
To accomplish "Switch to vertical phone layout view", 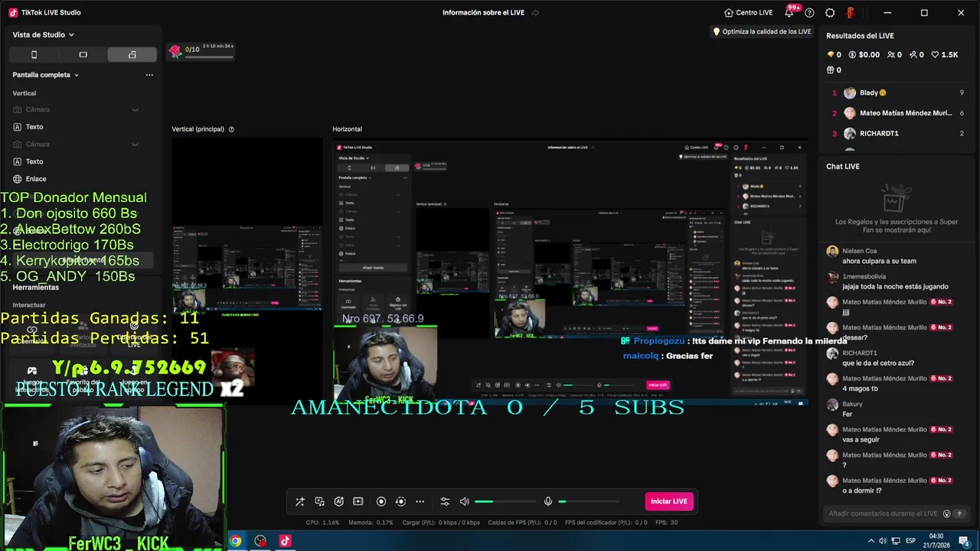I will (34, 54).
